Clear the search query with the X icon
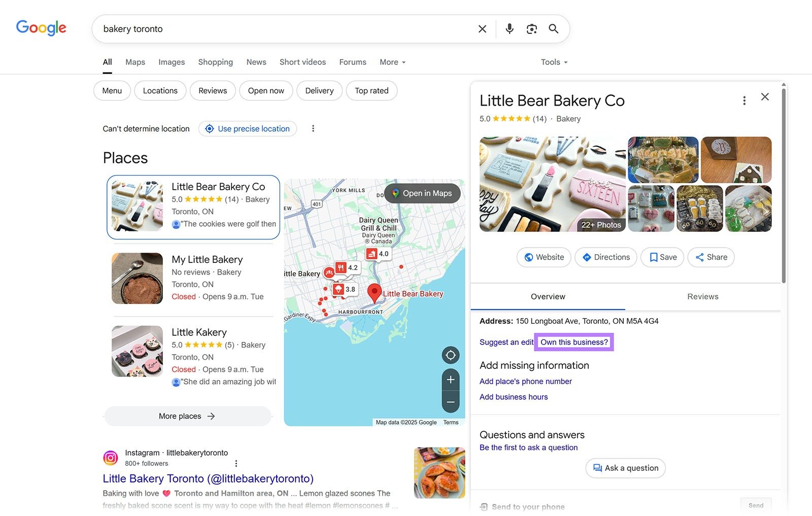The height and width of the screenshot is (516, 812). point(482,29)
